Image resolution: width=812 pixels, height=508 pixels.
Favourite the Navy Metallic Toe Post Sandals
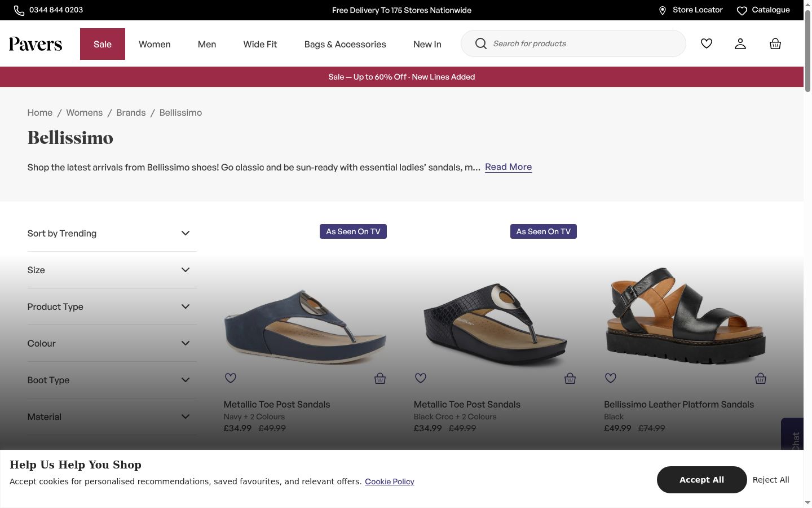point(231,378)
